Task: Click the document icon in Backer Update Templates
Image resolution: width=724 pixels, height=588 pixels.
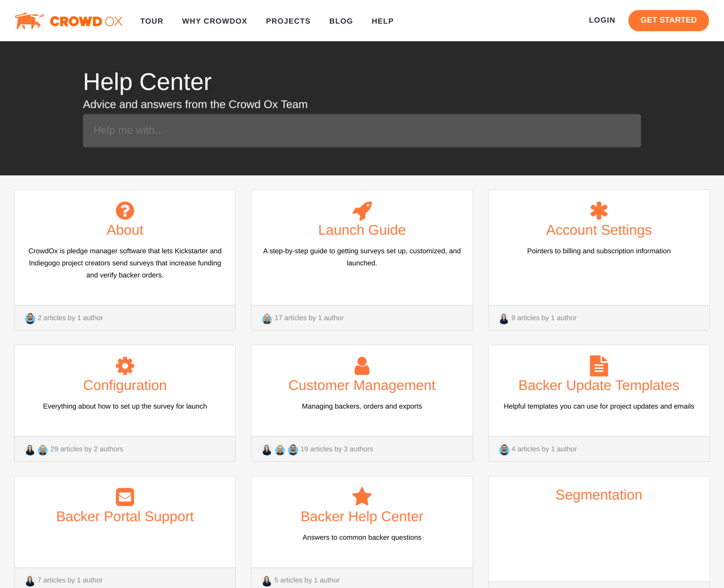Action: 599,366
